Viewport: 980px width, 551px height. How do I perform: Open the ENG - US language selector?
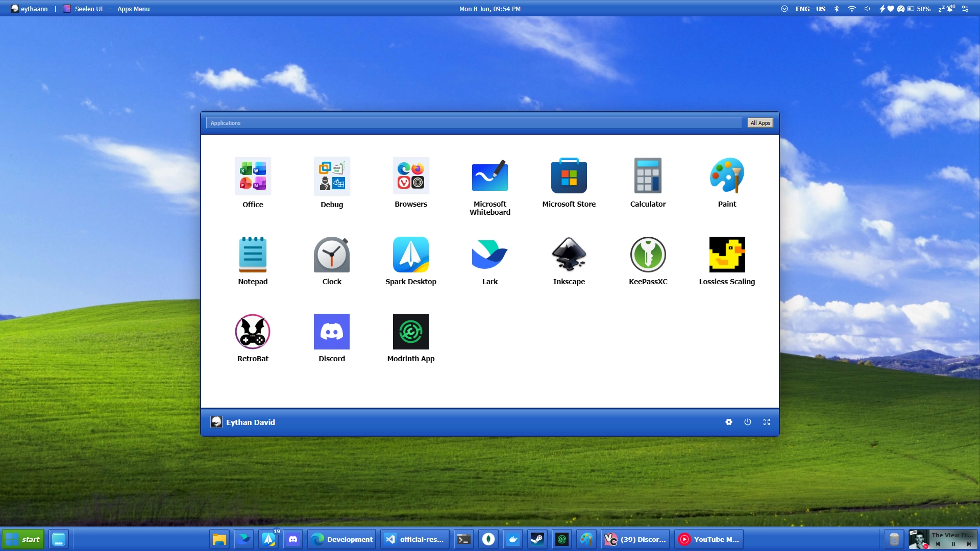click(810, 9)
